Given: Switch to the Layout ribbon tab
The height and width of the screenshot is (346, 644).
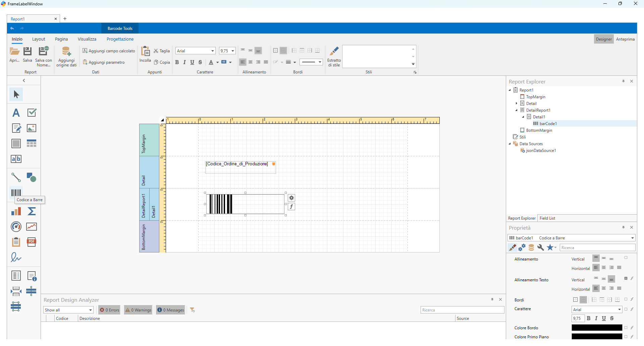Looking at the screenshot, I should (x=39, y=39).
